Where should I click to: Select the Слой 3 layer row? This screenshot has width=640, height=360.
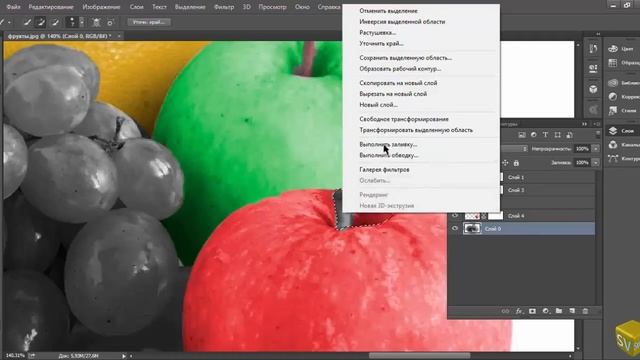[548, 190]
